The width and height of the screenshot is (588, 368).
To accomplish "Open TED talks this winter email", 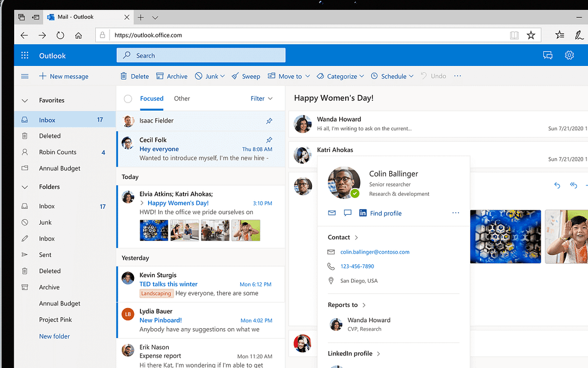I will [x=200, y=284].
